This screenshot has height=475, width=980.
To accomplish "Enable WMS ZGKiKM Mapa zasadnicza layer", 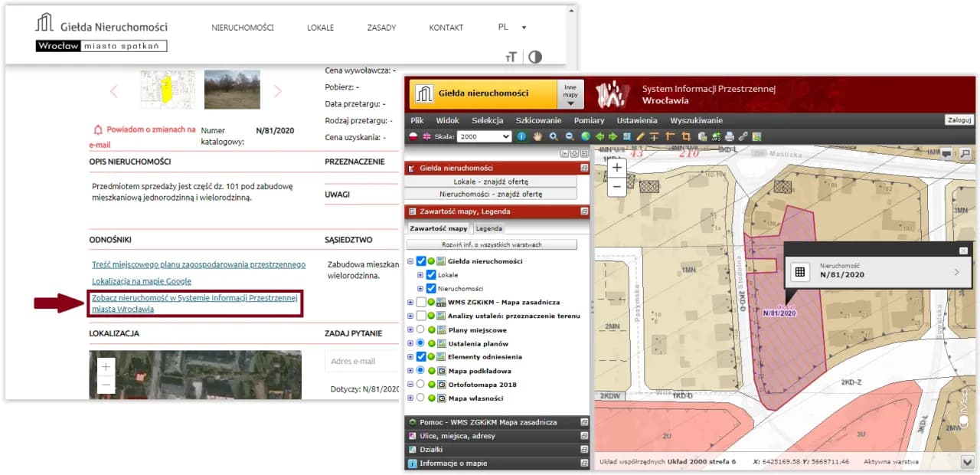I will pos(420,303).
